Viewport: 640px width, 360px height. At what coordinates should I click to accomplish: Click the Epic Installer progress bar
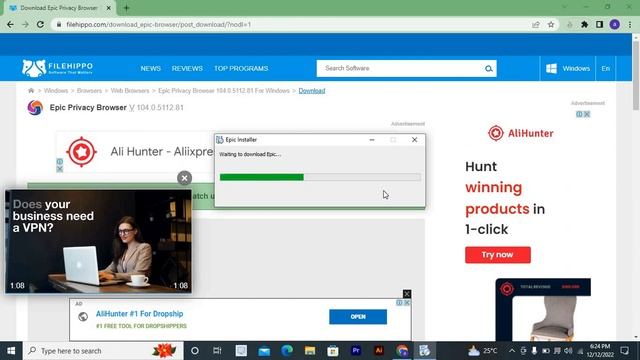[320, 177]
